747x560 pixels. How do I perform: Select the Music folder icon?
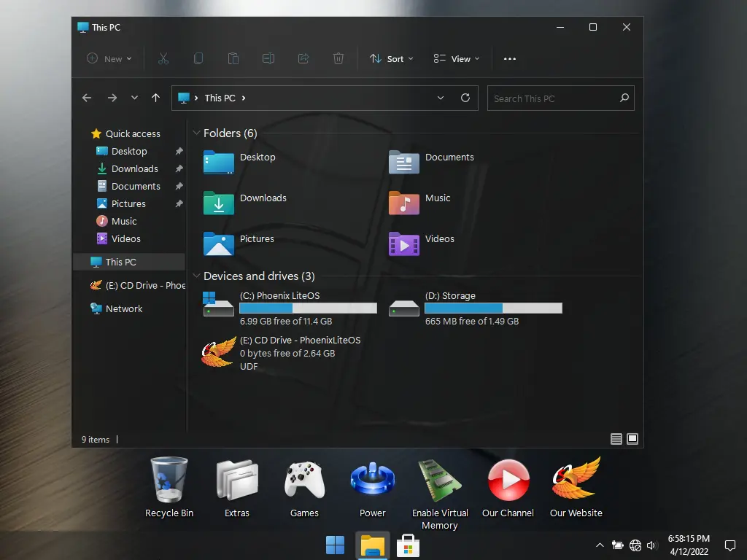pyautogui.click(x=404, y=203)
